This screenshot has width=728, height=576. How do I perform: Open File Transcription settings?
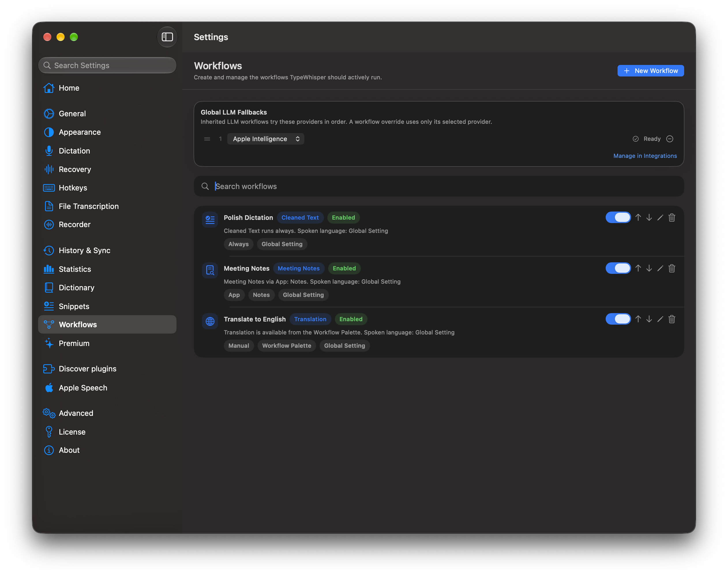click(107, 206)
